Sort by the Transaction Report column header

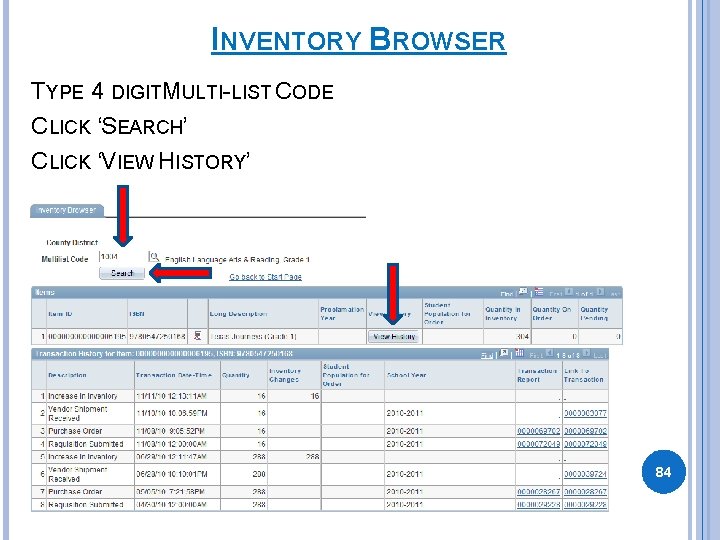(537, 375)
